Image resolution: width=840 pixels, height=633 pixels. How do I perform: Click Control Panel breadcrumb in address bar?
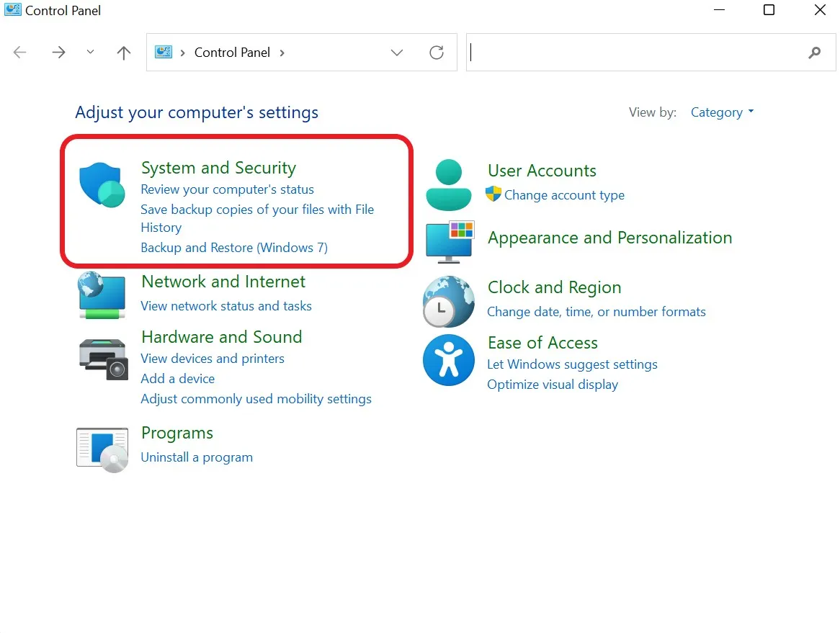tap(232, 53)
